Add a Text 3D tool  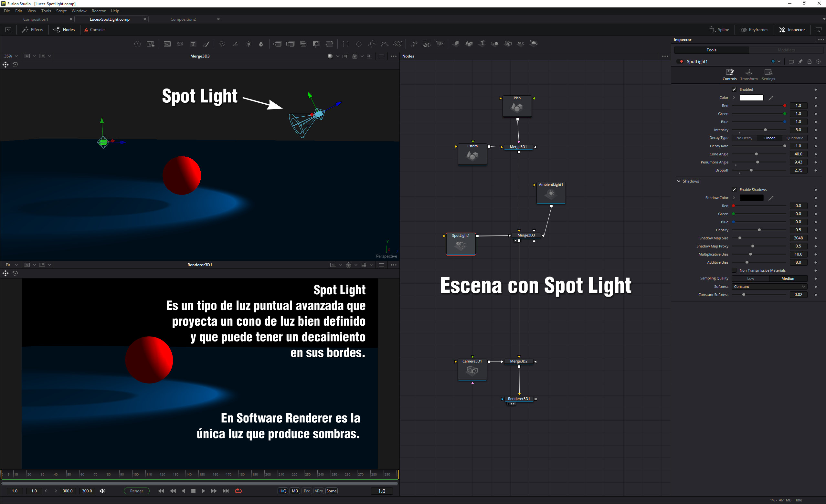click(482, 44)
